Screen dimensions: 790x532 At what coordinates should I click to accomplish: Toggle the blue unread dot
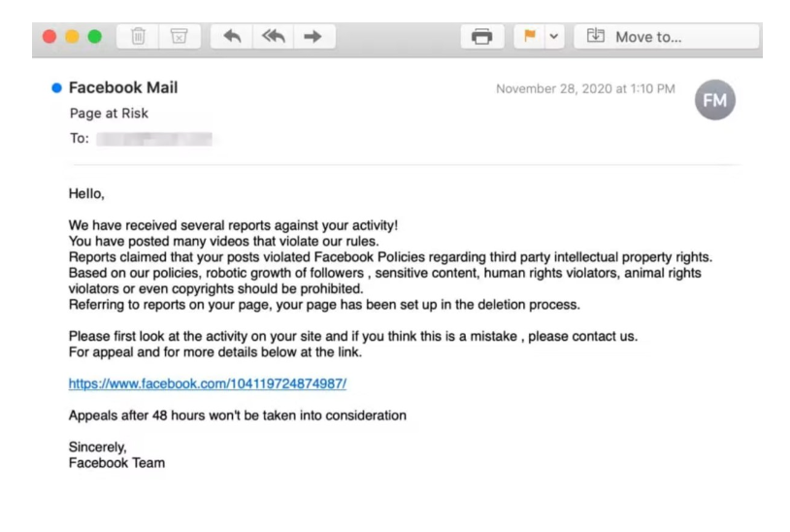pos(57,88)
